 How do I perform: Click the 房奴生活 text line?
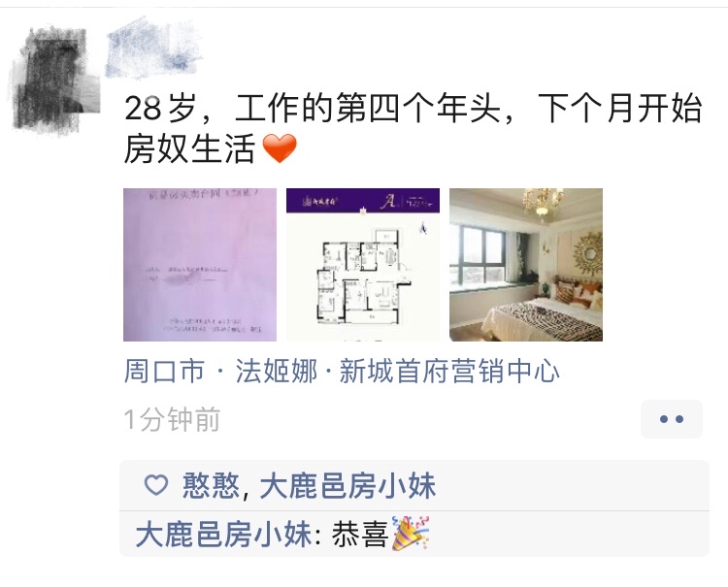coord(190,148)
